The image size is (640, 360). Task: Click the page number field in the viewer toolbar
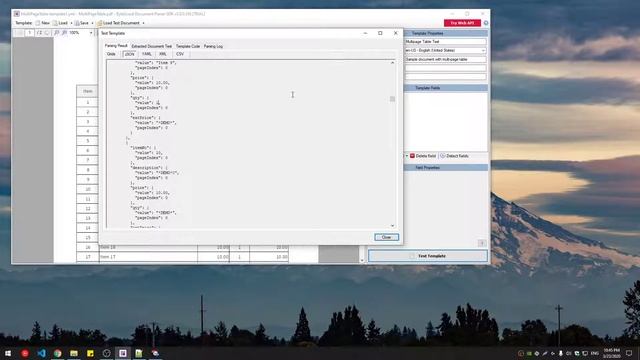(x=29, y=33)
